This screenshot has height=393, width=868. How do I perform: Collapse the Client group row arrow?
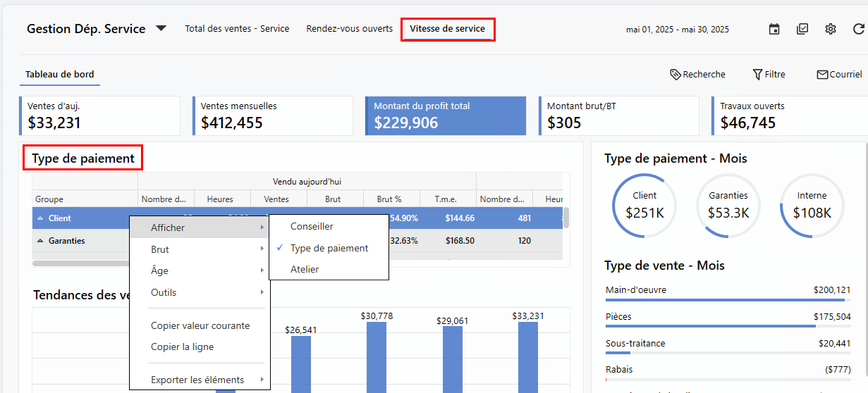click(x=39, y=218)
